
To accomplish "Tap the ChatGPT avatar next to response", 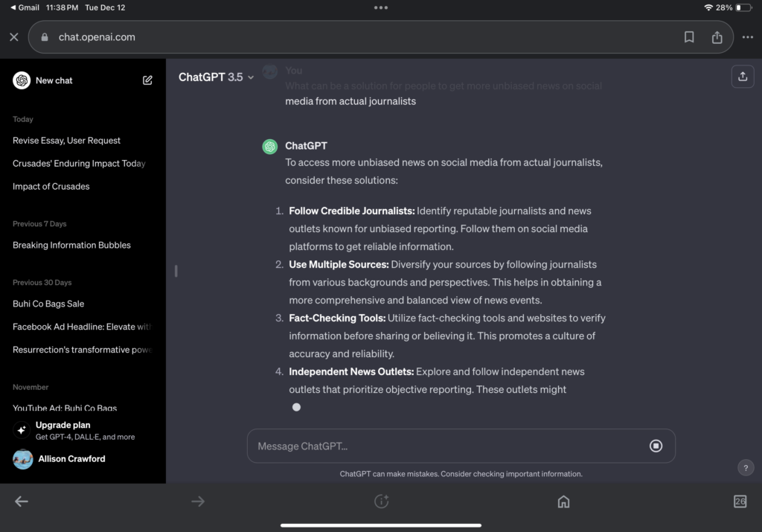I will pos(269,147).
